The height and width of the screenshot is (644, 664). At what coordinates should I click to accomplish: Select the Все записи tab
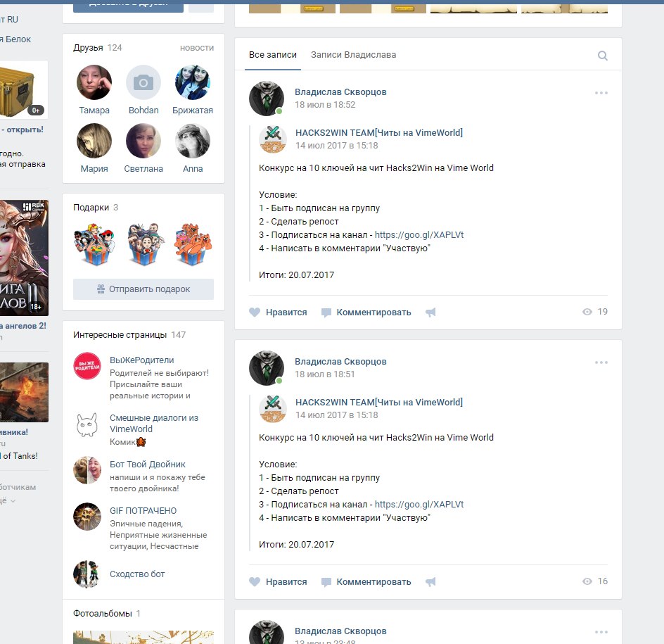[x=273, y=55]
